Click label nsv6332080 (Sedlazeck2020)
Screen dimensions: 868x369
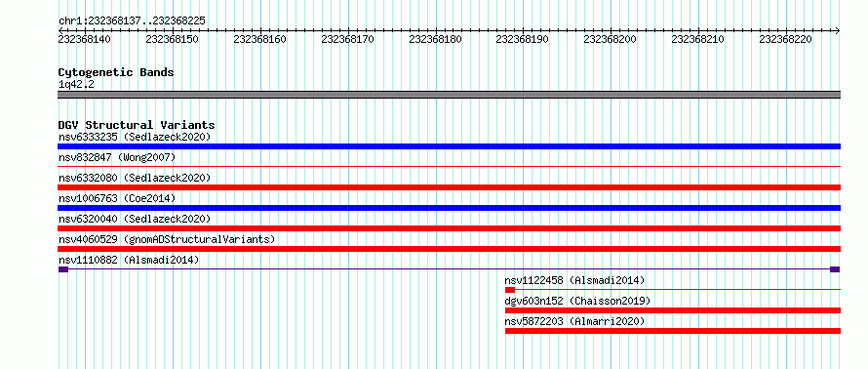pos(135,178)
